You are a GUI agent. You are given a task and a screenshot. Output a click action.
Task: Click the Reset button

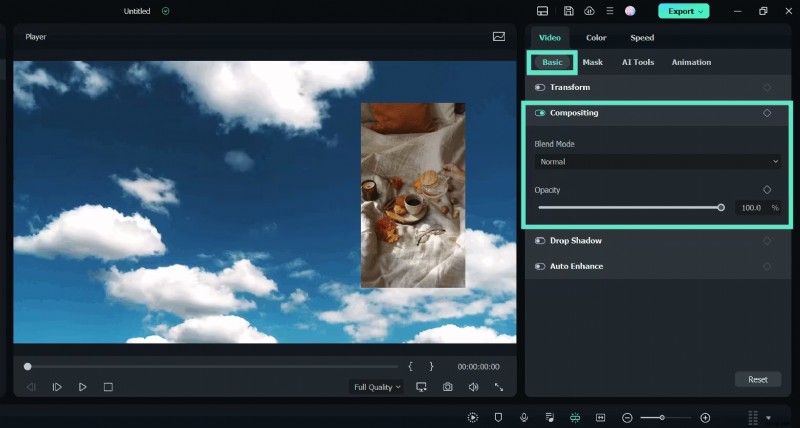pyautogui.click(x=757, y=380)
